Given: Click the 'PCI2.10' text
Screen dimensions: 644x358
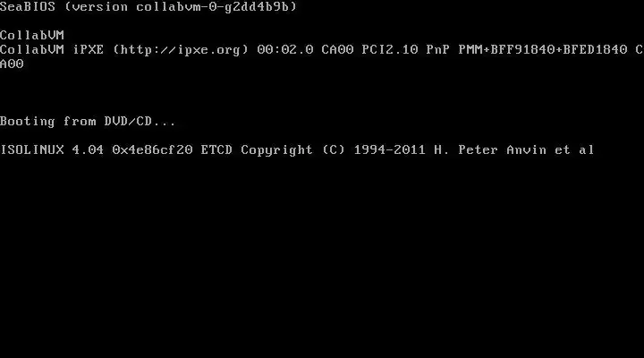Looking at the screenshot, I should point(390,50).
